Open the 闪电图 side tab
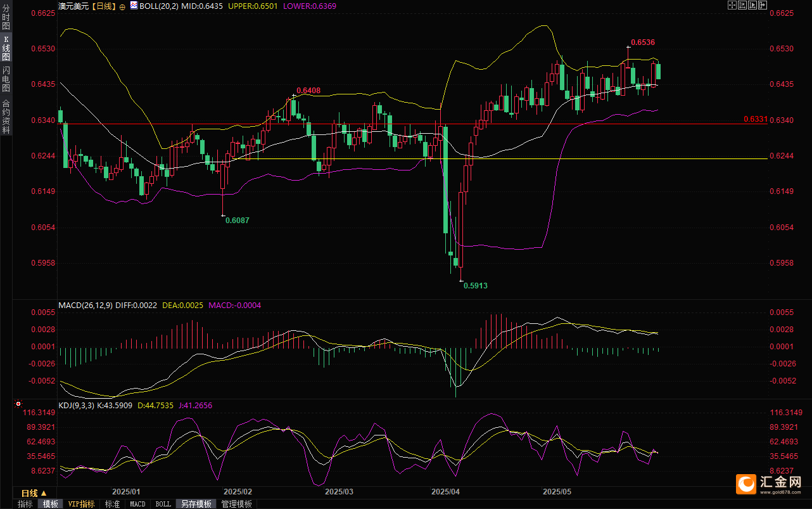Viewport: 812px width, 509px height. (6, 79)
